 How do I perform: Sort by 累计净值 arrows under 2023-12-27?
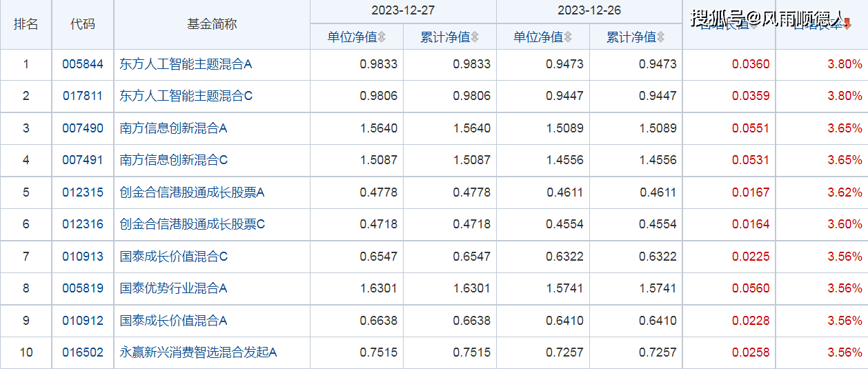pos(475,37)
